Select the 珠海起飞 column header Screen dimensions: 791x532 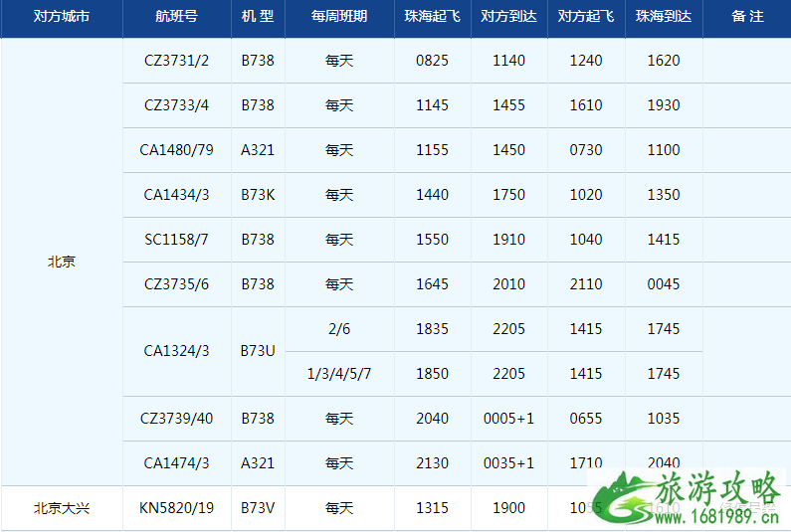[433, 17]
